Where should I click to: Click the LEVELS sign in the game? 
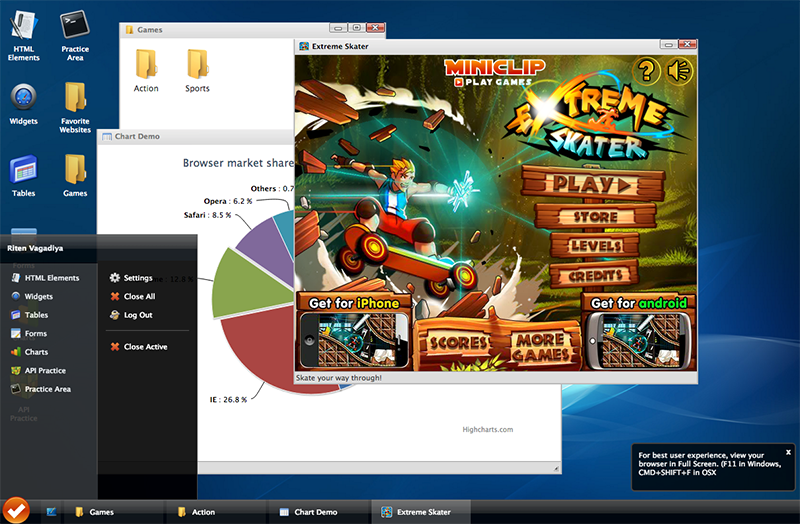pos(595,246)
